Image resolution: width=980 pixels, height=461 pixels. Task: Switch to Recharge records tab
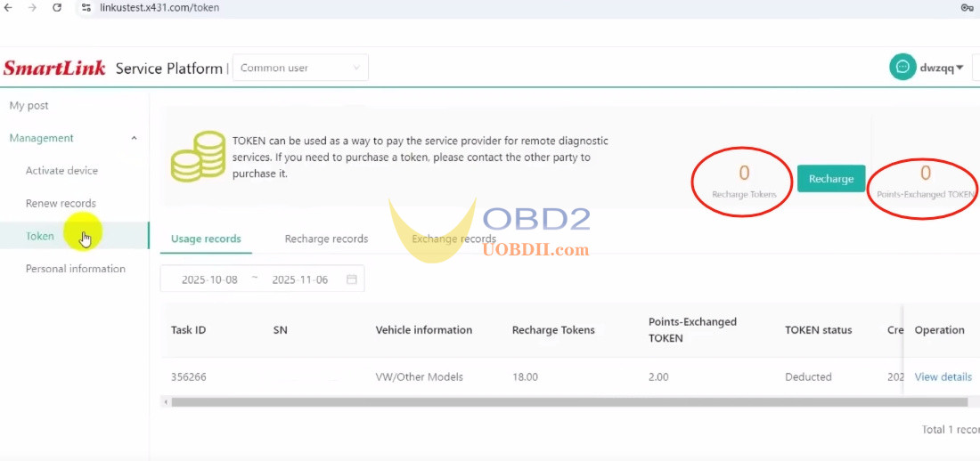tap(326, 239)
